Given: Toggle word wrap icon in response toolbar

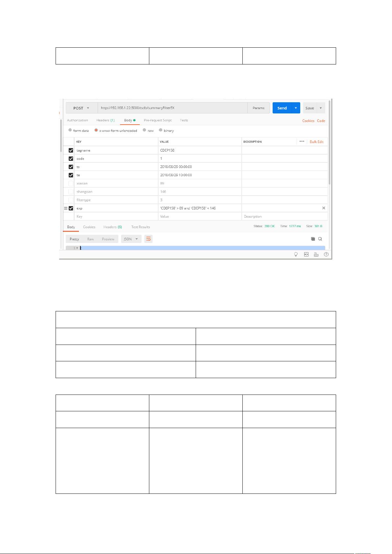Looking at the screenshot, I should coord(148,239).
